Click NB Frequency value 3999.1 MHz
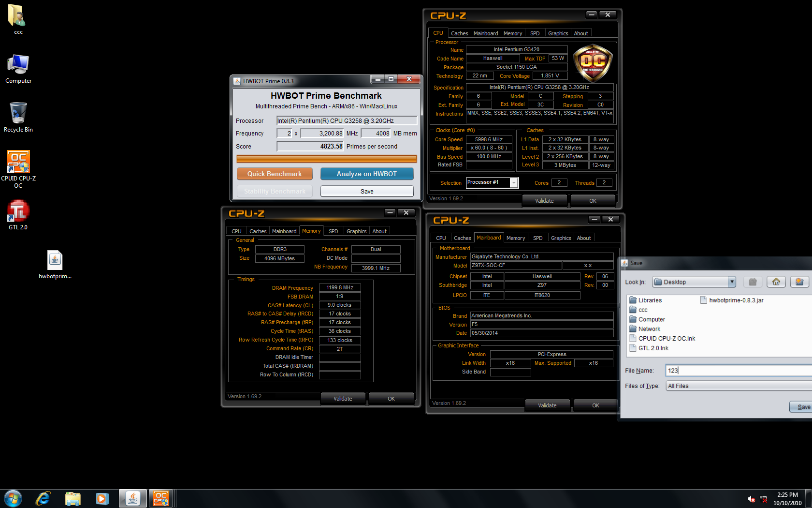This screenshot has height=508, width=812. pyautogui.click(x=376, y=268)
